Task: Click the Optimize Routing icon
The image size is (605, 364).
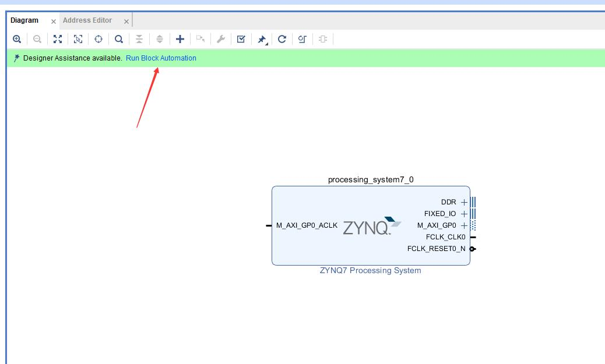Action: tap(302, 39)
